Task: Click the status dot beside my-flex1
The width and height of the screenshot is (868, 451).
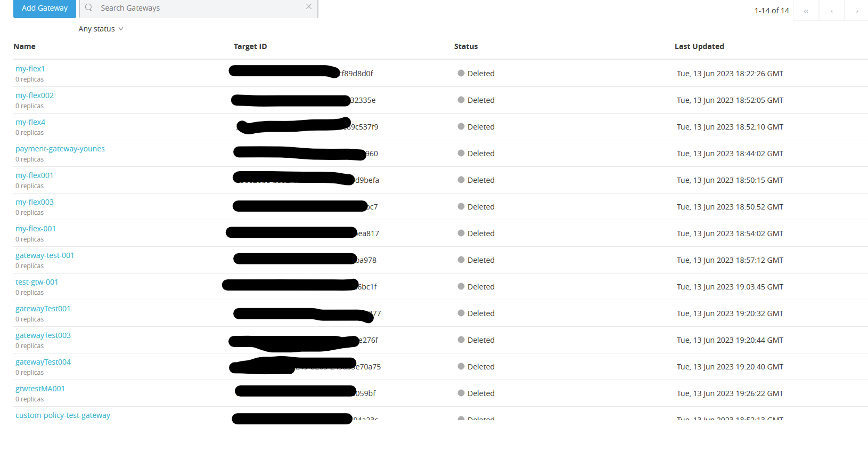Action: [461, 73]
